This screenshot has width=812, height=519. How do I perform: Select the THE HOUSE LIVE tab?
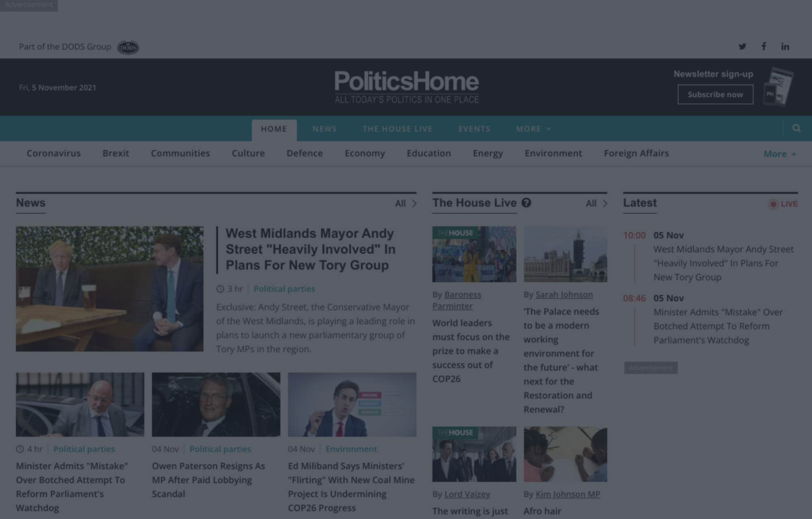(x=397, y=128)
